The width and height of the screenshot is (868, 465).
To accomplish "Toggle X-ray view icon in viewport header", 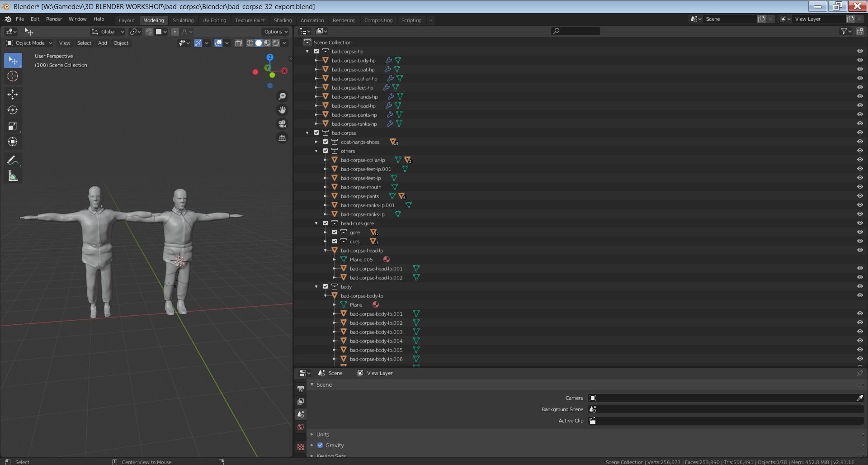I will tap(239, 43).
